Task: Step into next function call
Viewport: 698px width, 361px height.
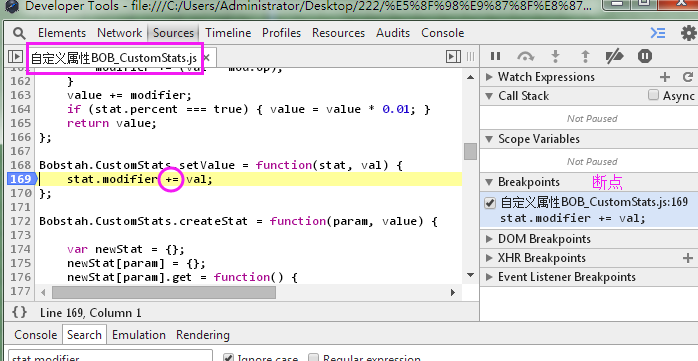Action: click(555, 56)
